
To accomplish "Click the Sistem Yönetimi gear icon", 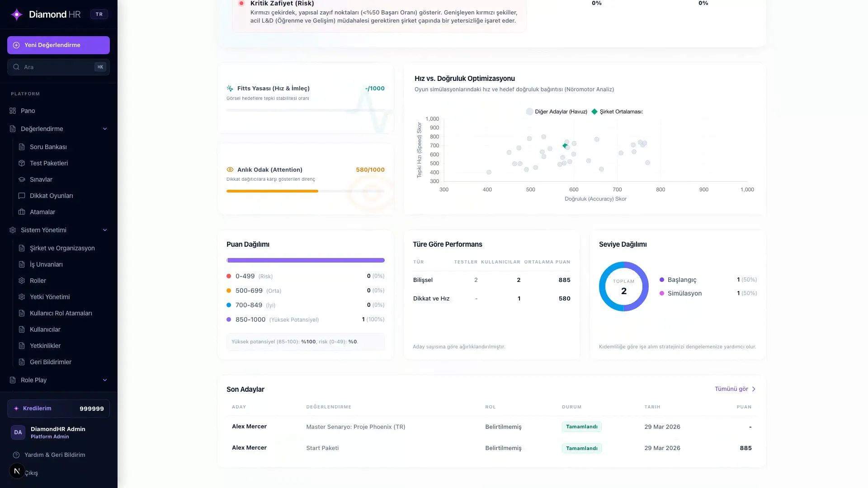I will [13, 230].
